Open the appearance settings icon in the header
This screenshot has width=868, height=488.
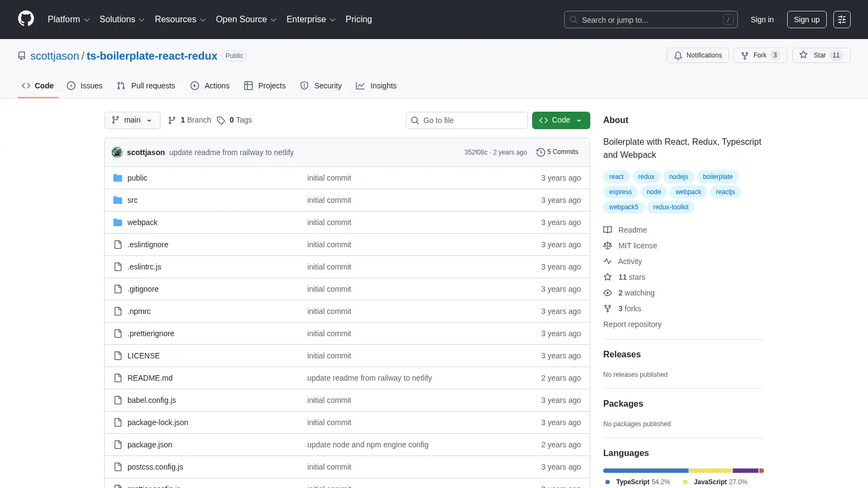pyautogui.click(x=842, y=20)
